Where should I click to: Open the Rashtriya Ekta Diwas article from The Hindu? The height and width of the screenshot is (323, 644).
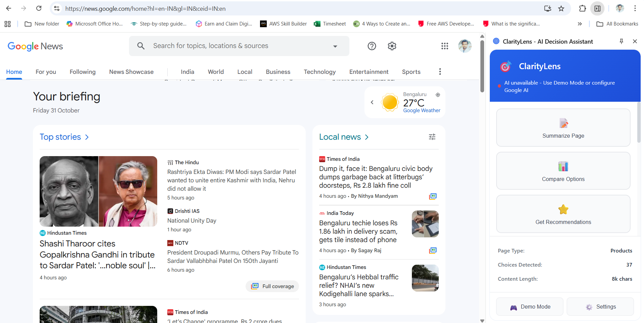(x=232, y=180)
